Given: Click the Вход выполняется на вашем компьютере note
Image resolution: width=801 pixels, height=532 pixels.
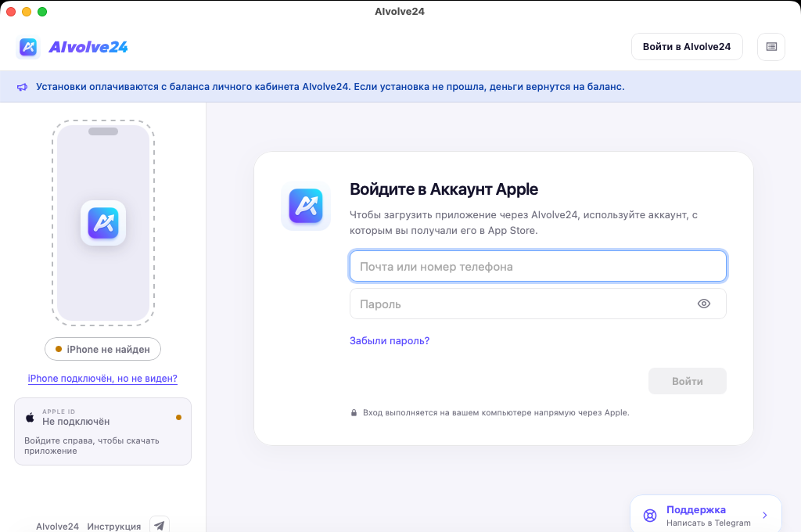Looking at the screenshot, I should [x=496, y=412].
